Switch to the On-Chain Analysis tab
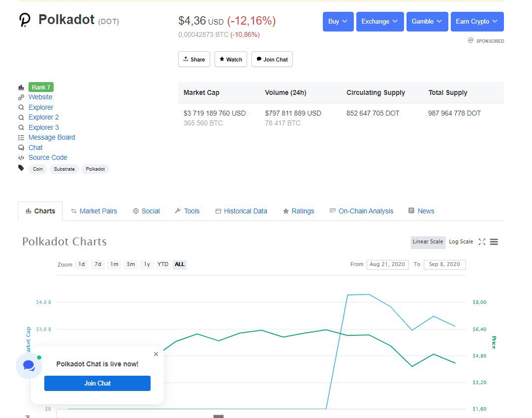Viewport: 532px width, 418px height. tap(361, 211)
